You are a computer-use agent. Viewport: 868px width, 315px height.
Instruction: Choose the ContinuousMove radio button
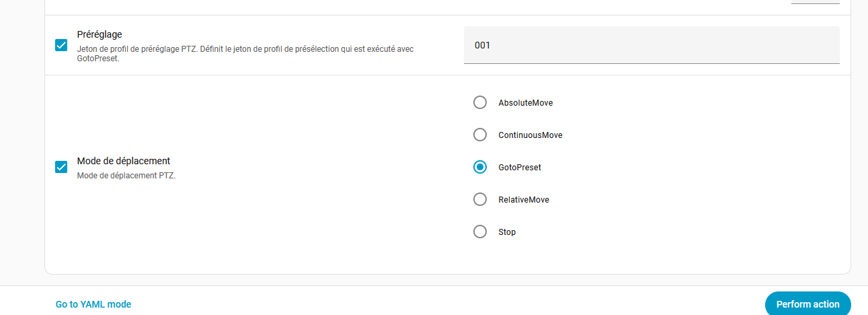[480, 135]
